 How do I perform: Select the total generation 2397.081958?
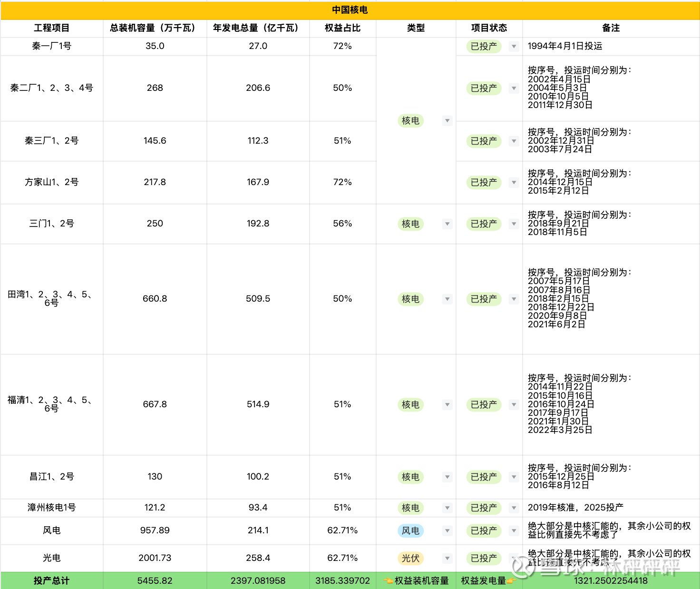click(x=258, y=581)
